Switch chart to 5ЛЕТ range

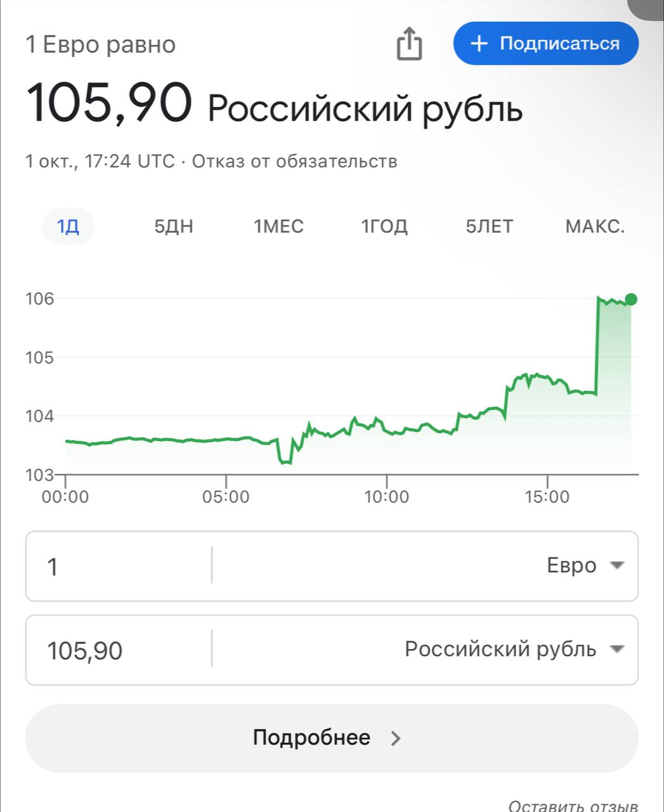(x=489, y=226)
